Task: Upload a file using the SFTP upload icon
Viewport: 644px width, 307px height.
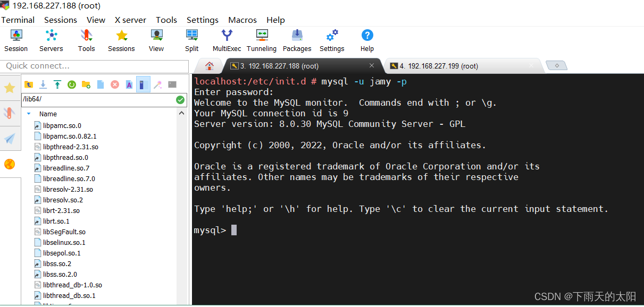Action: 57,84
